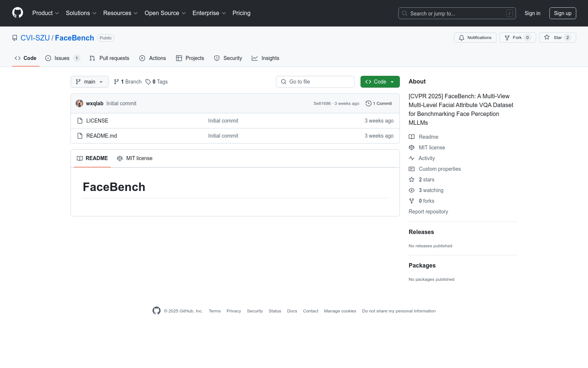Click Manage cookies in the footer
This screenshot has height=368, width=588.
[x=340, y=311]
